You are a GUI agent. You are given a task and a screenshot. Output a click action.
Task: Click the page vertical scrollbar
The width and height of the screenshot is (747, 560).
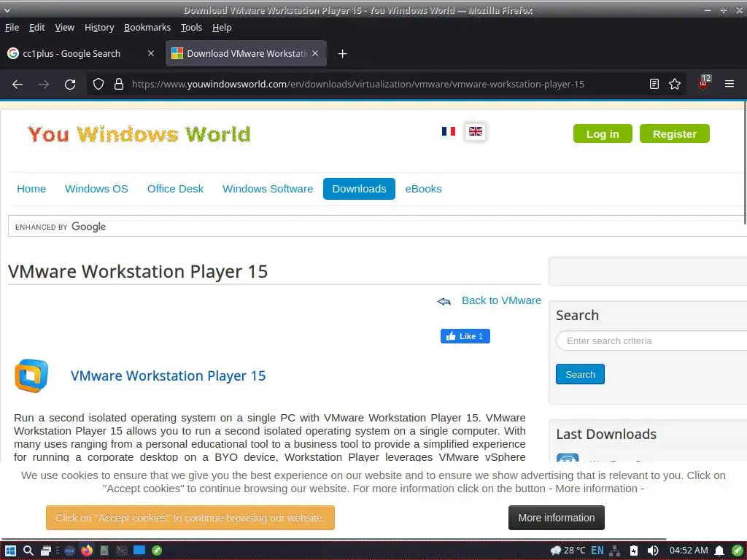pyautogui.click(x=744, y=163)
